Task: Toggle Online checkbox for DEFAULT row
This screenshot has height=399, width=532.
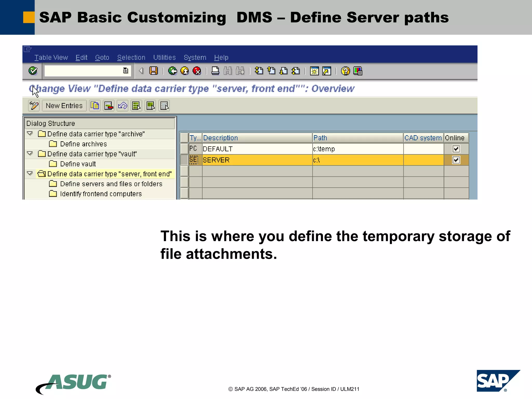Action: (x=456, y=149)
